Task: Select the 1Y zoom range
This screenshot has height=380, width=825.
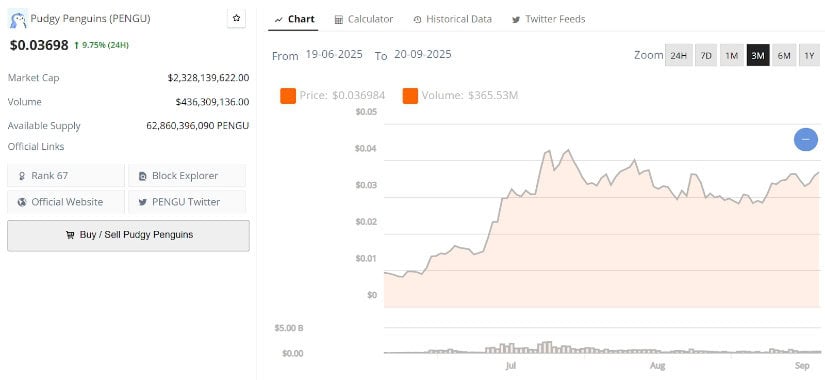Action: coord(809,55)
